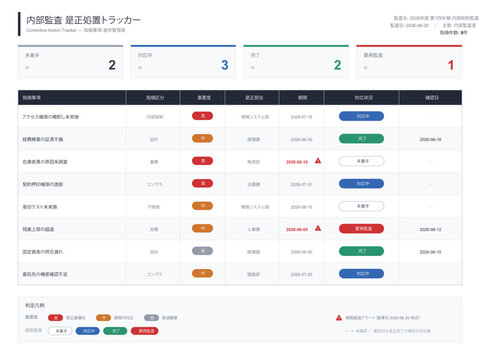Click the green 完了 status pill for deadline 2026-09-30
The image size is (480, 360).
point(361,251)
